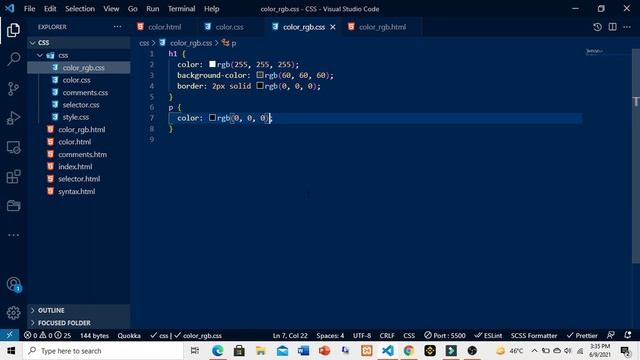Open the Run menu
The height and width of the screenshot is (360, 640).
click(x=153, y=9)
